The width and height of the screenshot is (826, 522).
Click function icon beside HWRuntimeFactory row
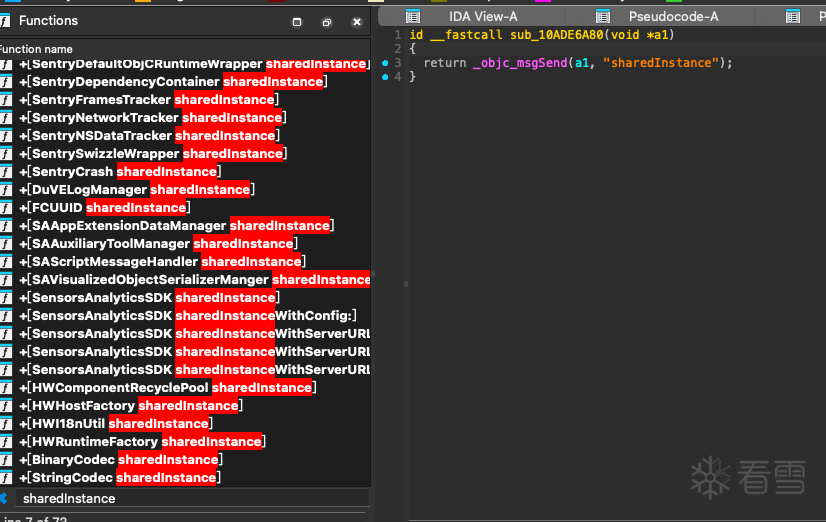pyautogui.click(x=6, y=441)
